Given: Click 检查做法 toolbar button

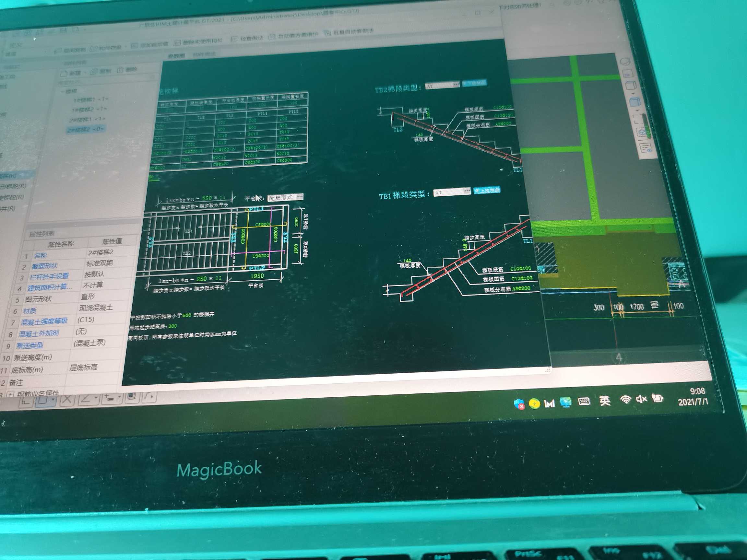Looking at the screenshot, I should pyautogui.click(x=247, y=39).
